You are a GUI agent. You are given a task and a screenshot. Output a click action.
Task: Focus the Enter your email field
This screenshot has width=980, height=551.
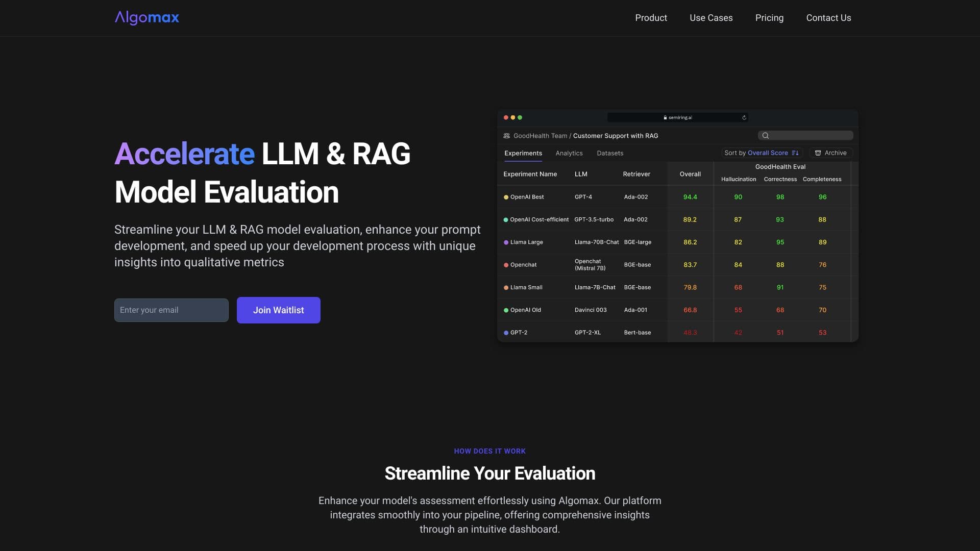(x=171, y=310)
